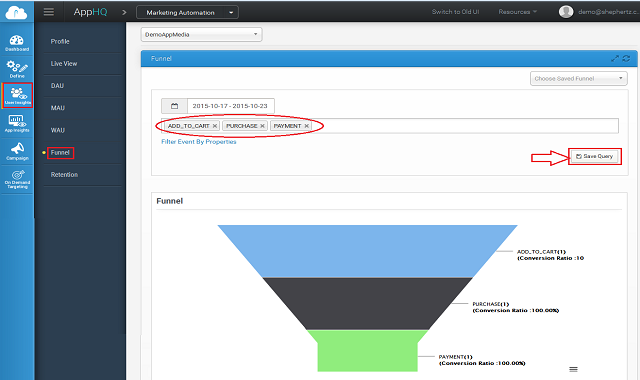640x380 pixels.
Task: Select Live View in the side menu
Action: click(x=64, y=64)
